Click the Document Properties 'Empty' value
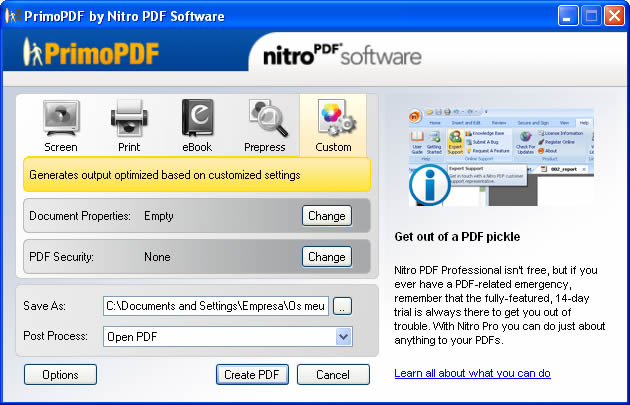Viewport: 630px width, 405px height. pyautogui.click(x=159, y=216)
